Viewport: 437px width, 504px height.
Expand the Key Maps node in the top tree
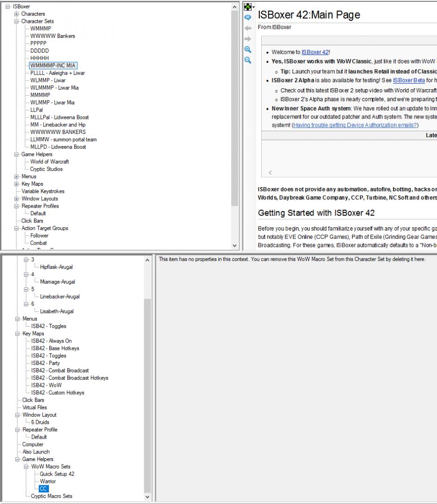tap(16, 184)
